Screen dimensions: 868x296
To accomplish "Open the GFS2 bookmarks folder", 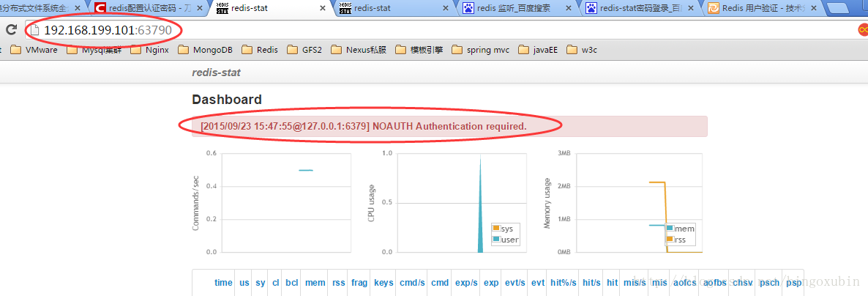I will click(304, 50).
